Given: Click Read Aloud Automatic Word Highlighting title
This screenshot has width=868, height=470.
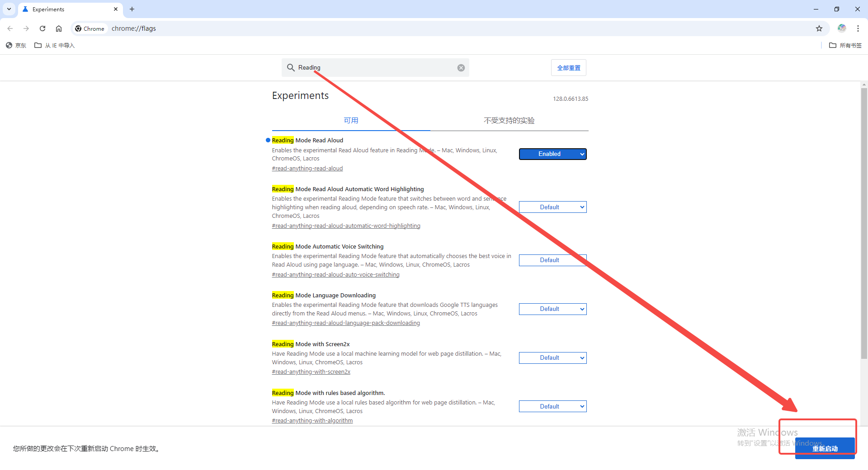Looking at the screenshot, I should point(348,189).
